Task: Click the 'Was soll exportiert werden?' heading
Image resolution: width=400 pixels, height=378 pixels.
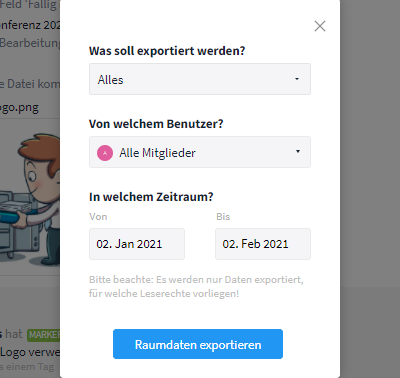Action: [x=167, y=51]
